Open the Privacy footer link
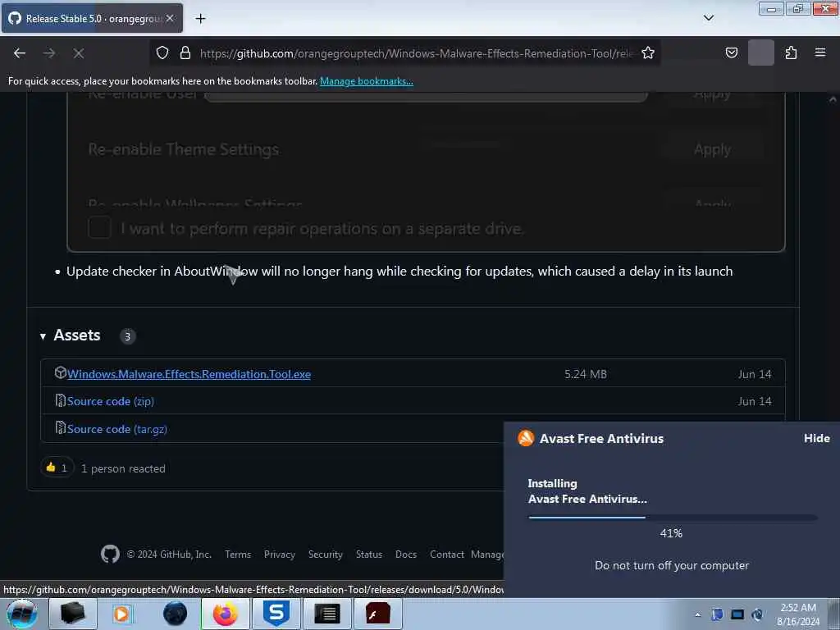 pos(280,555)
